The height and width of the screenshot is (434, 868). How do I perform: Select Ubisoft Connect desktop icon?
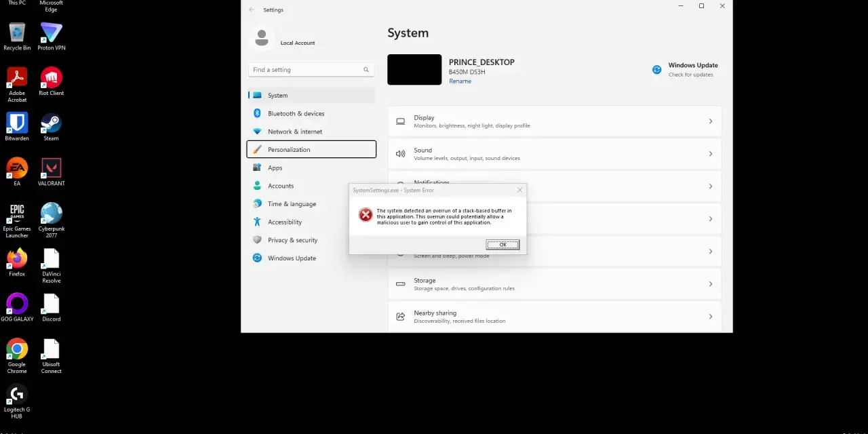[52, 356]
